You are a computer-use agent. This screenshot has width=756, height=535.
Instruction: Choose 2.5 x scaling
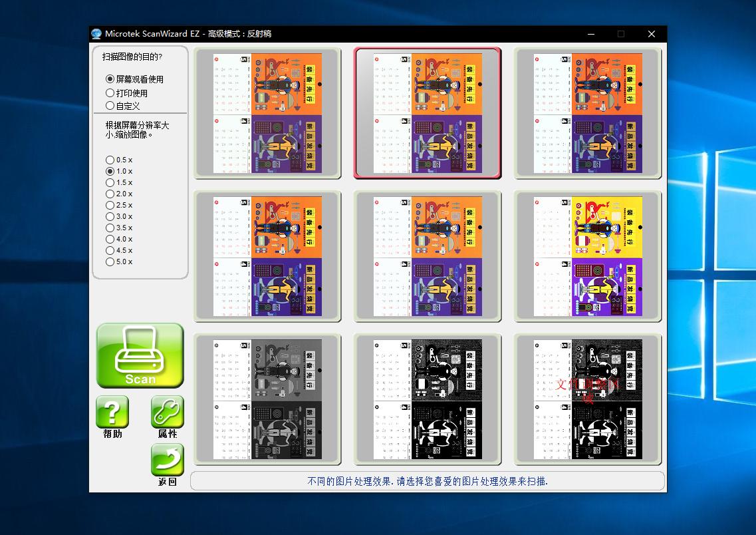coord(118,205)
